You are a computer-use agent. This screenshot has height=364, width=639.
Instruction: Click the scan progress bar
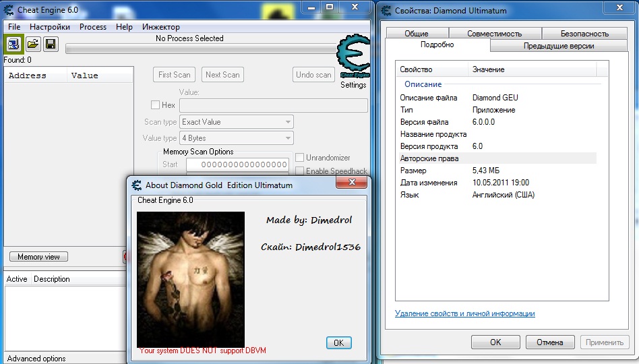tap(200, 49)
